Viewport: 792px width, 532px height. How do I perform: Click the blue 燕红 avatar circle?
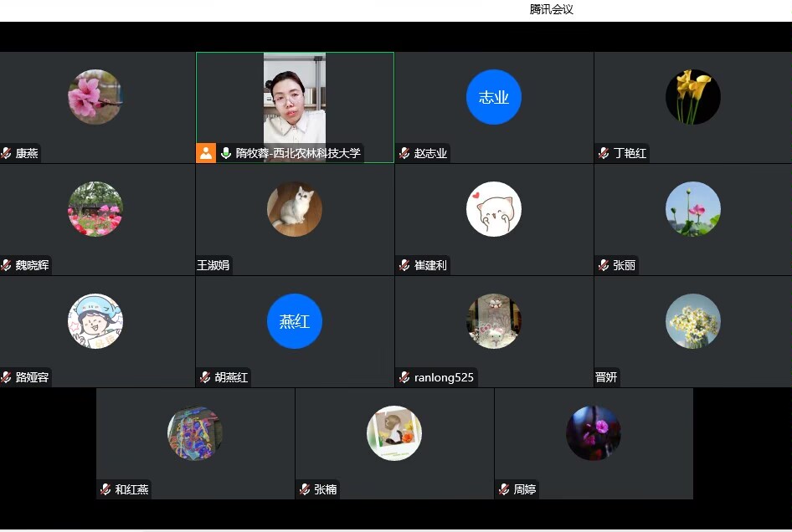pos(295,321)
